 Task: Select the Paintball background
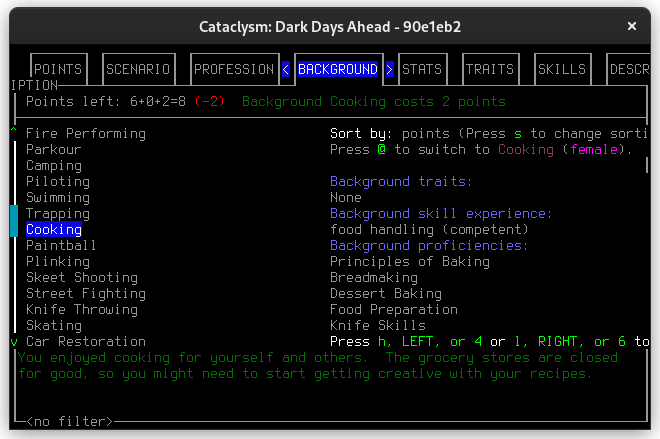(61, 246)
